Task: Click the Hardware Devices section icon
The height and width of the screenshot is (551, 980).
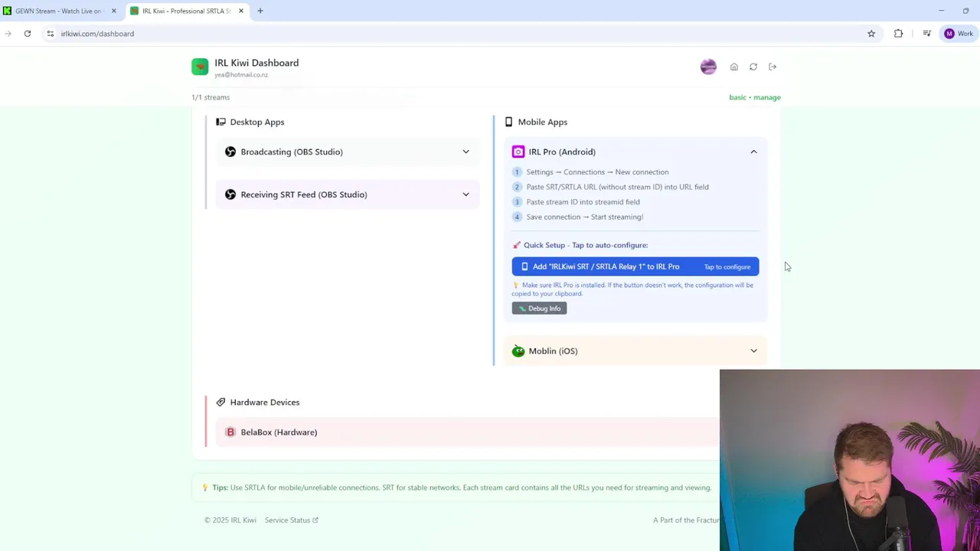Action: point(220,402)
